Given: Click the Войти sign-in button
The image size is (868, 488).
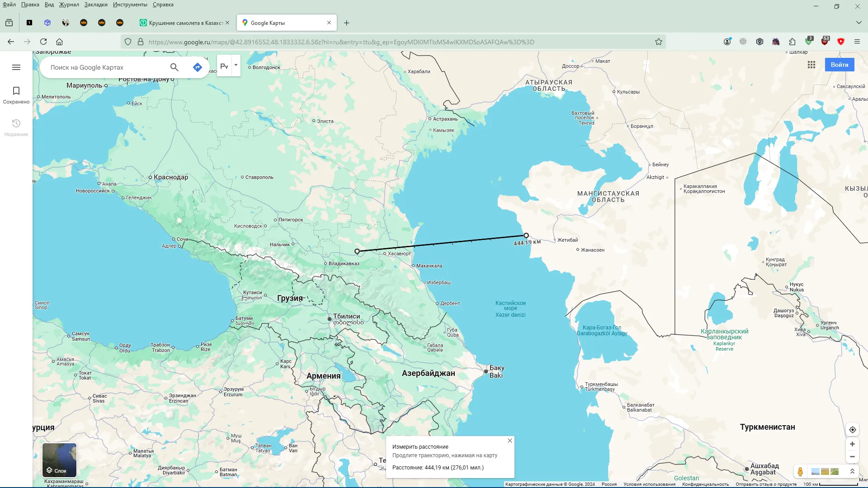Looking at the screenshot, I should click(x=840, y=65).
